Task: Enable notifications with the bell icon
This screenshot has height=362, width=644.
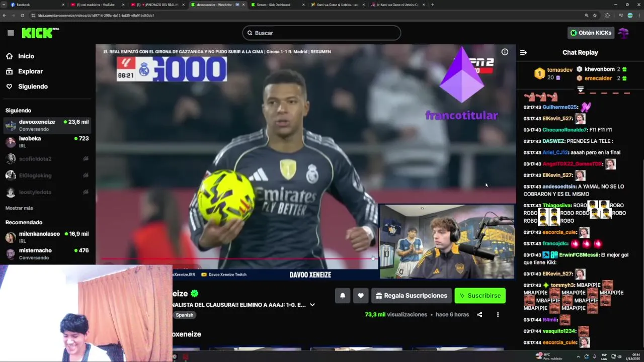Action: [343, 296]
